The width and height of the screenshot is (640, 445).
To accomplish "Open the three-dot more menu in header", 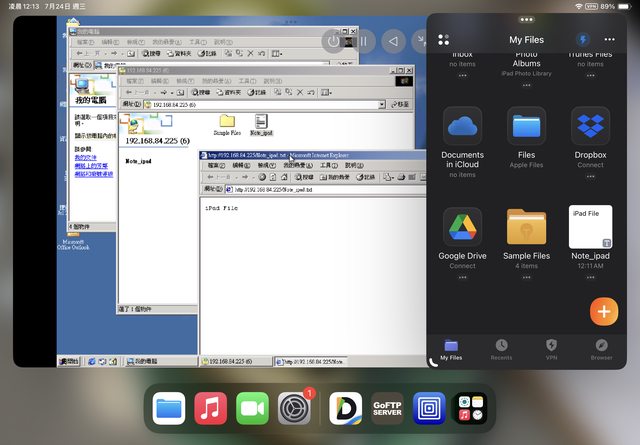I will (x=609, y=39).
